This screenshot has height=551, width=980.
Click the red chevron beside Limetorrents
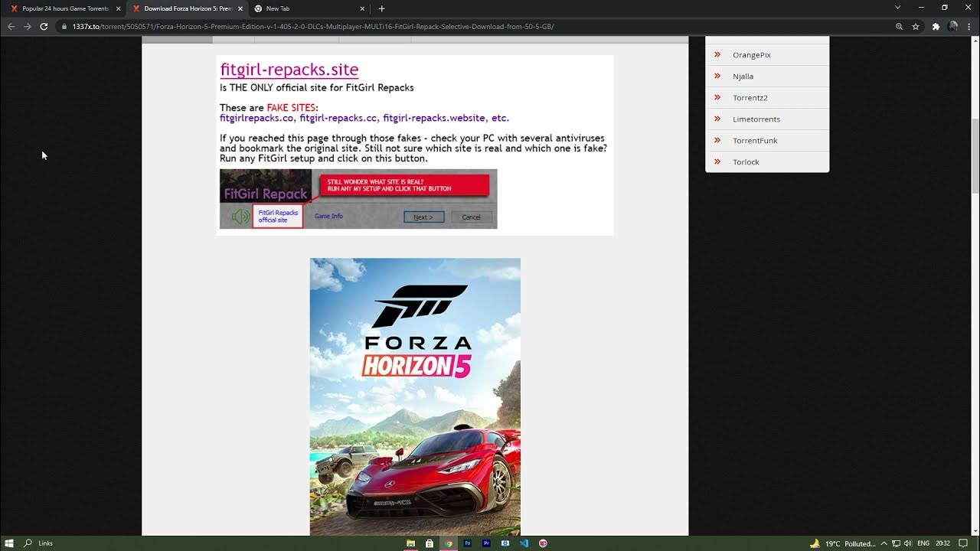tap(717, 119)
